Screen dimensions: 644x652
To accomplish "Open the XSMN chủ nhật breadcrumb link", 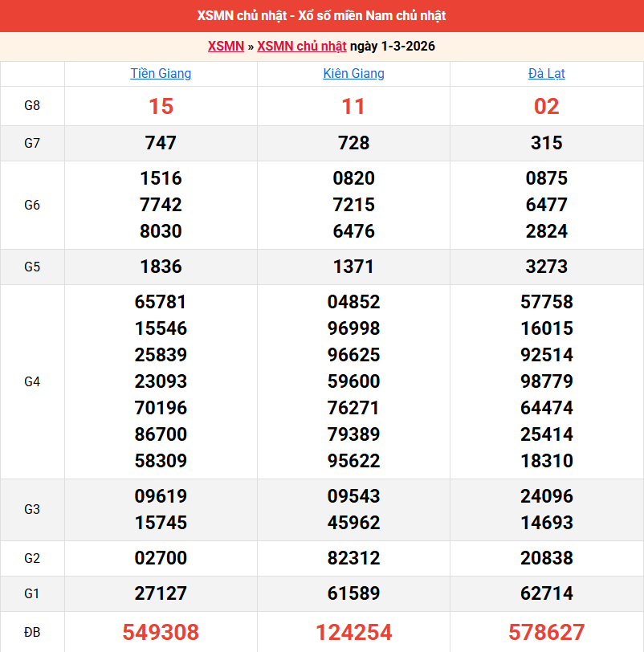I will (301, 46).
